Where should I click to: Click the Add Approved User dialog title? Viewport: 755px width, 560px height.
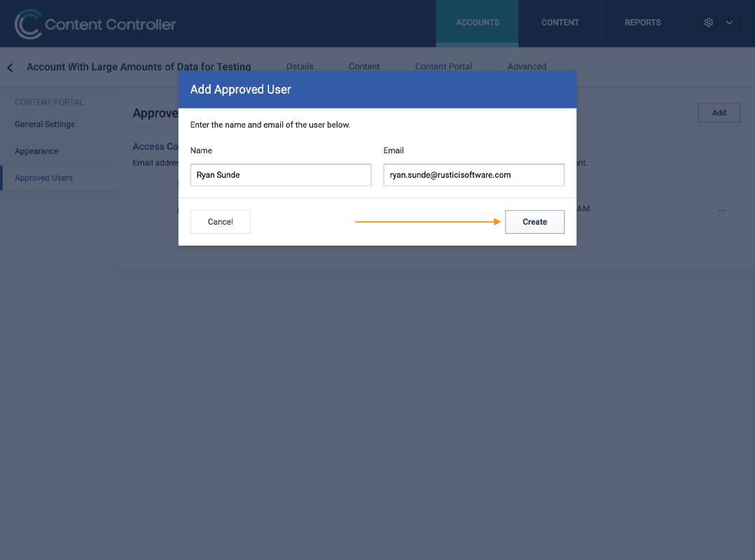(240, 90)
